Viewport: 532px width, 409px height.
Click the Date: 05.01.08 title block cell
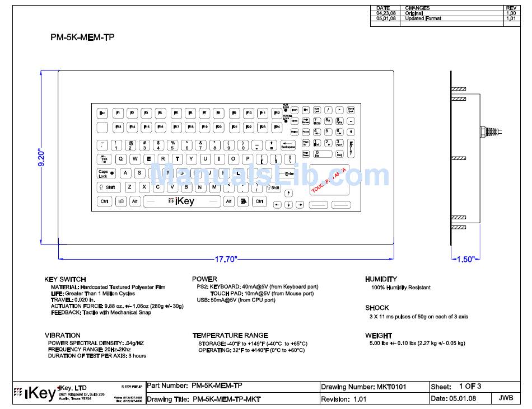click(460, 399)
